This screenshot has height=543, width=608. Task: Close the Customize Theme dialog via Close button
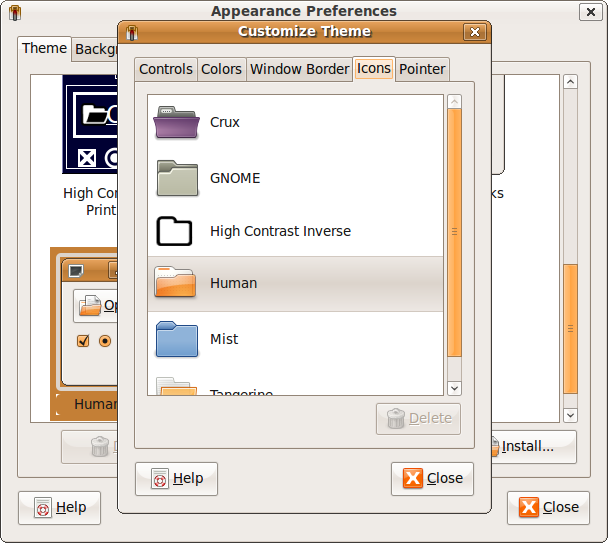point(432,478)
